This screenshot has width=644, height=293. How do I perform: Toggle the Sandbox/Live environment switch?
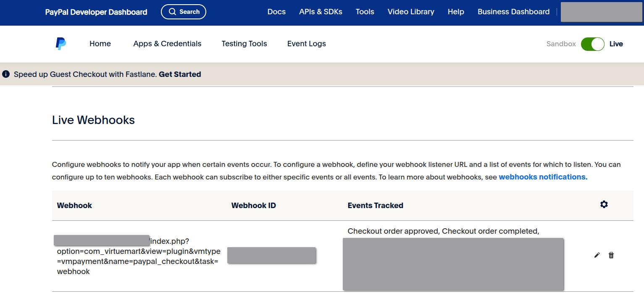(x=592, y=44)
